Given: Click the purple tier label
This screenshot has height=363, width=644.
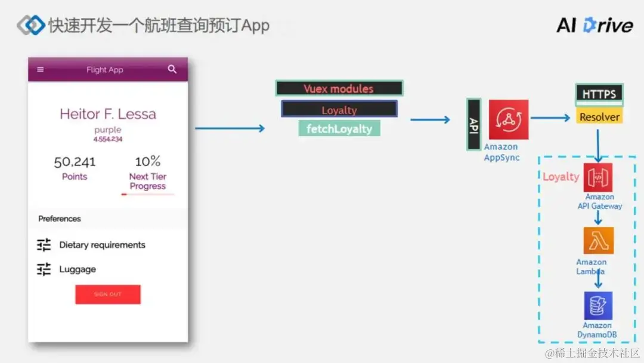Looking at the screenshot, I should coord(107,130).
